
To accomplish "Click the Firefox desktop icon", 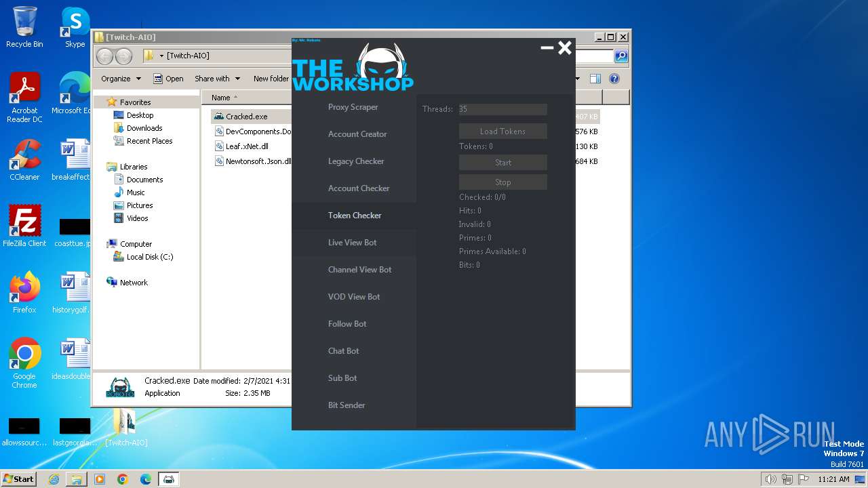I will pos(24,292).
